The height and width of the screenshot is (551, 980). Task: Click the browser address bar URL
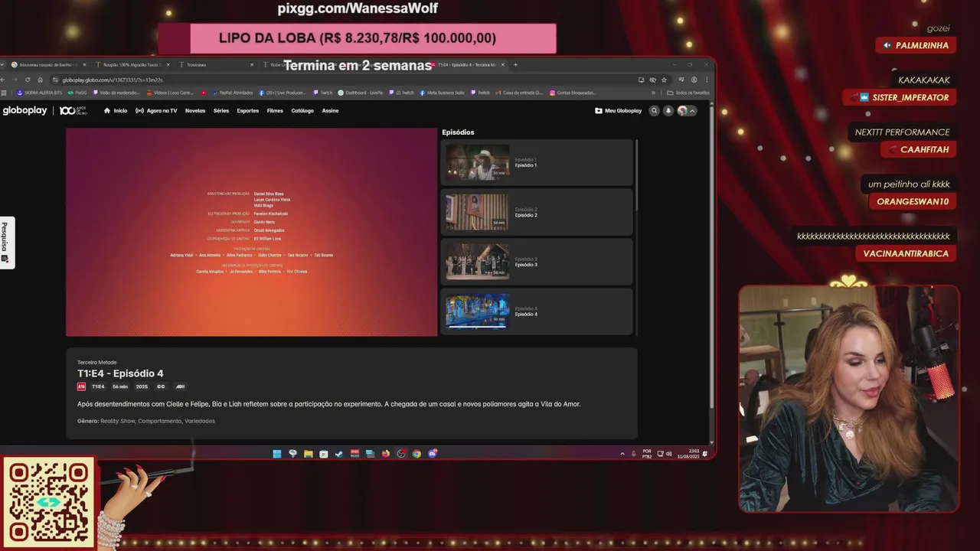[x=112, y=80]
